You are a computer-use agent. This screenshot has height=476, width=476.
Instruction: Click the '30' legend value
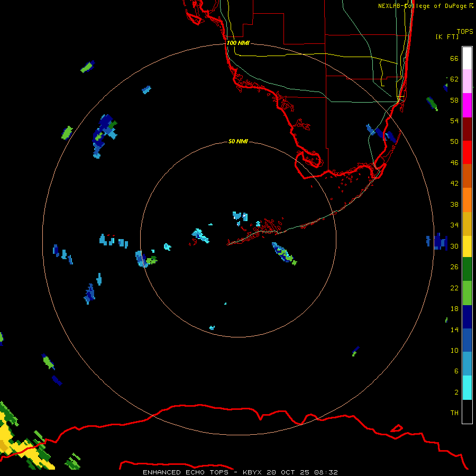(454, 246)
